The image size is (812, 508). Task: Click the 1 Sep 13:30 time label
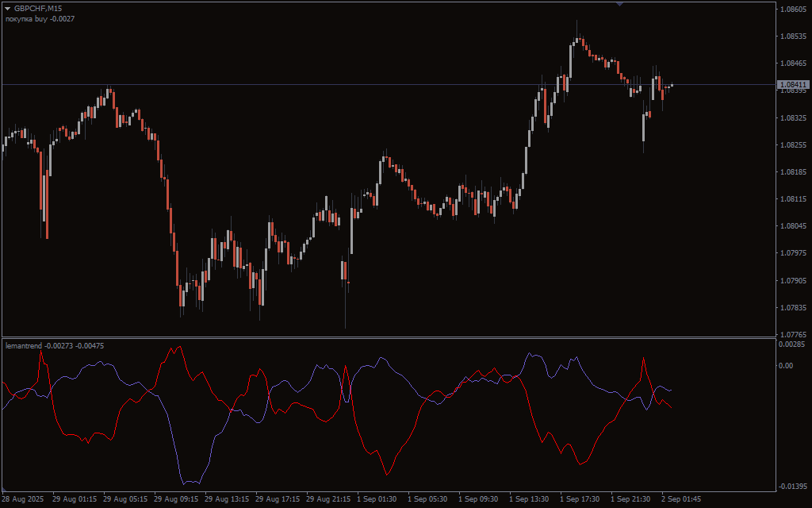pos(529,499)
